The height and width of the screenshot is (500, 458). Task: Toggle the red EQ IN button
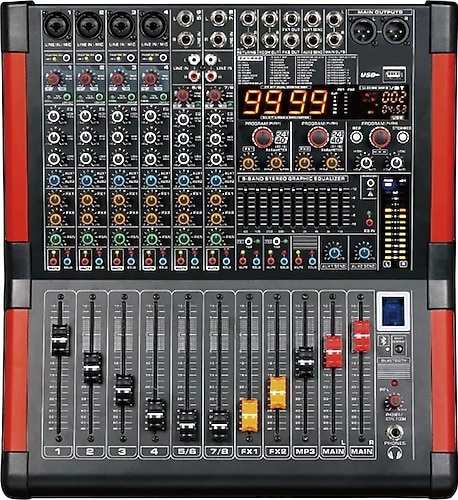(369, 222)
